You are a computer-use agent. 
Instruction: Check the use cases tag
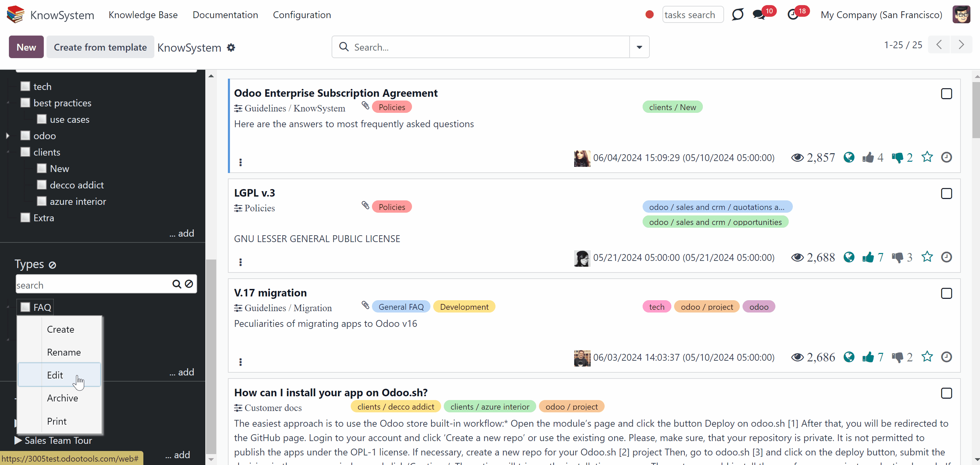[41, 119]
